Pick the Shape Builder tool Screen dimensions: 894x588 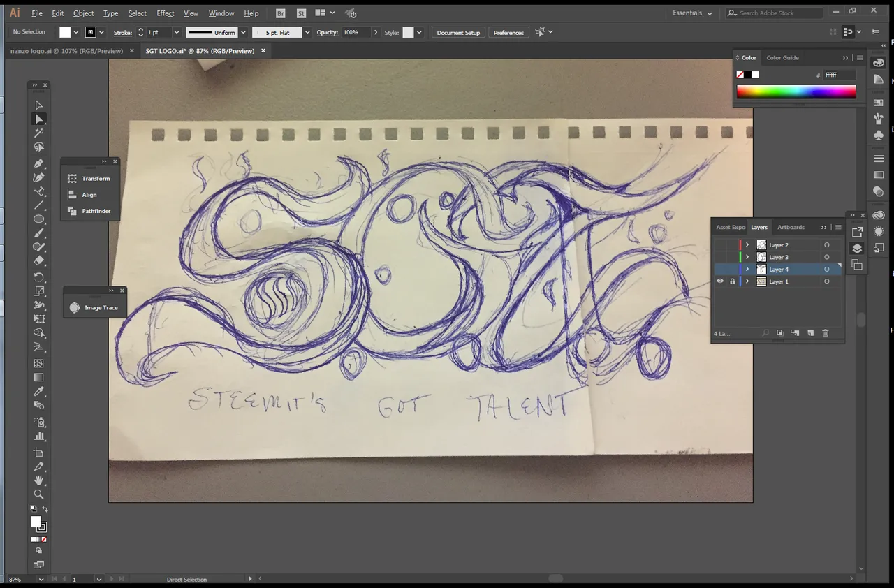point(39,333)
